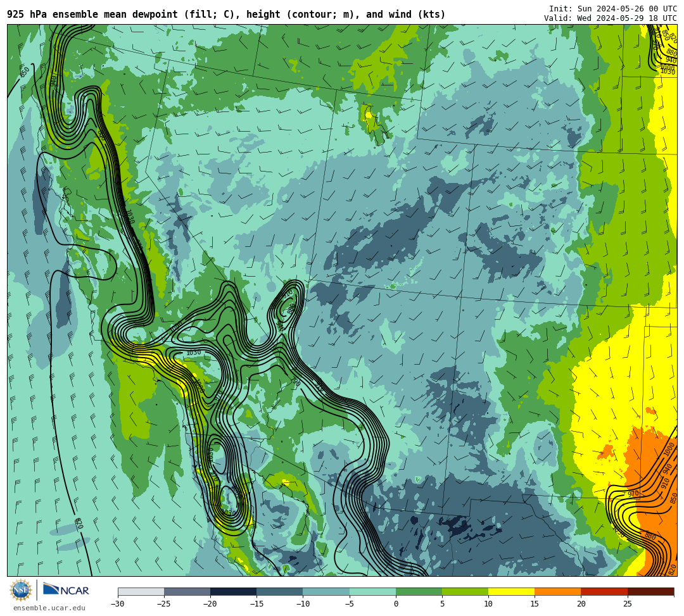Click the colorbar label '-15'
Viewport: 684px width, 616px height.
coord(256,604)
